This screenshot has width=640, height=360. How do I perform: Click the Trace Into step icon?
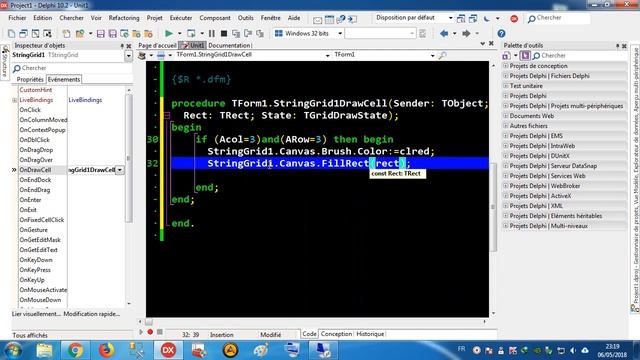pos(236,33)
